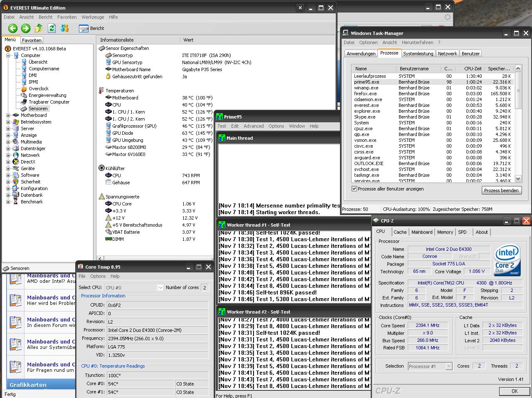Click the Worker thread #1 window icon
Screen dimensions: 532x398
(x=222, y=225)
